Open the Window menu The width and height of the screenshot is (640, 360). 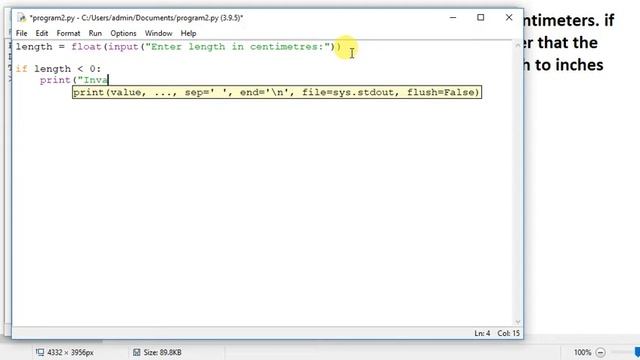tap(158, 33)
